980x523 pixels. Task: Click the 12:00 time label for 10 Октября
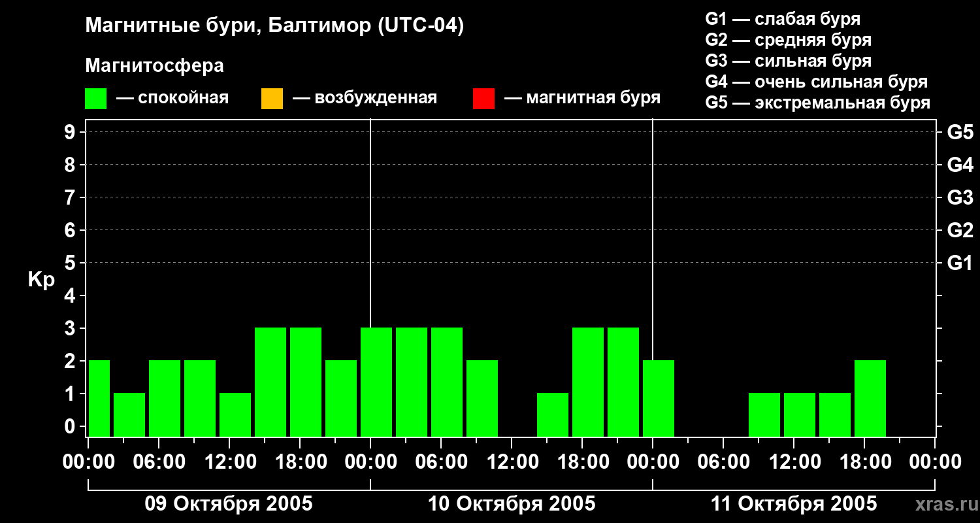pyautogui.click(x=512, y=462)
